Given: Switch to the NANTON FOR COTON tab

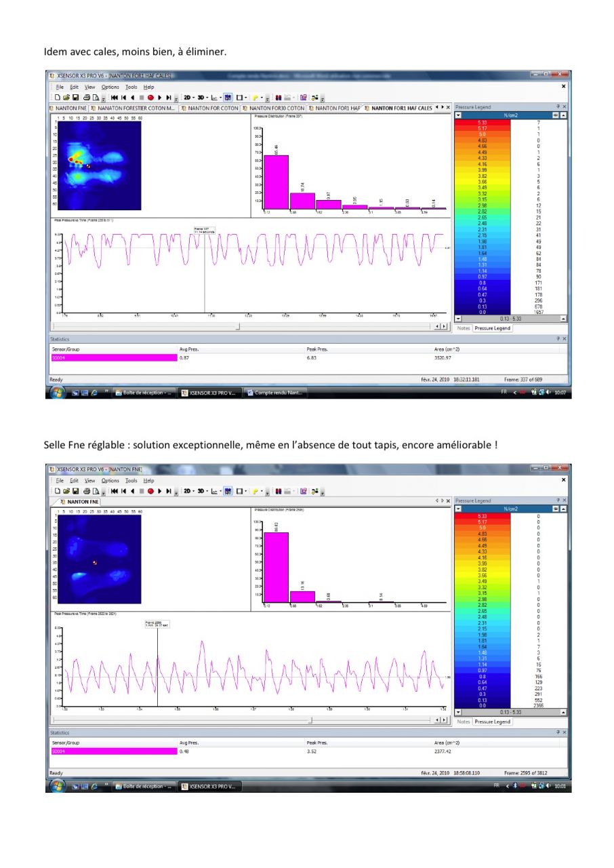Looking at the screenshot, I should tap(209, 108).
